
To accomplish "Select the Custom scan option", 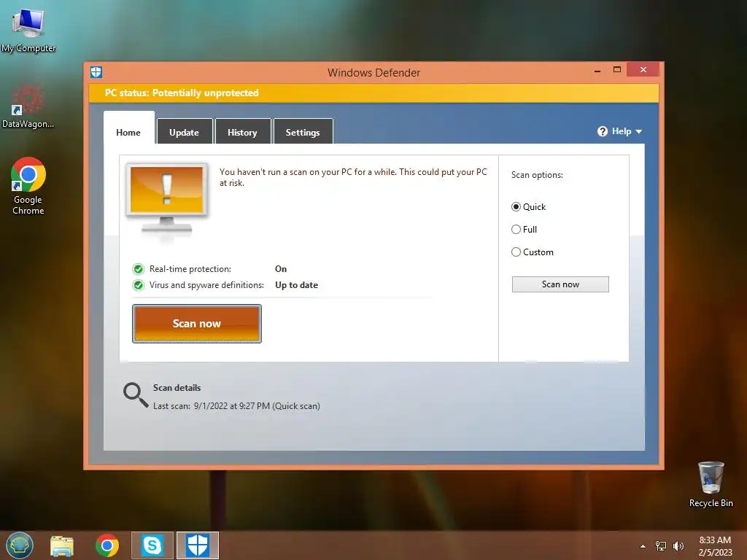I will click(x=533, y=252).
